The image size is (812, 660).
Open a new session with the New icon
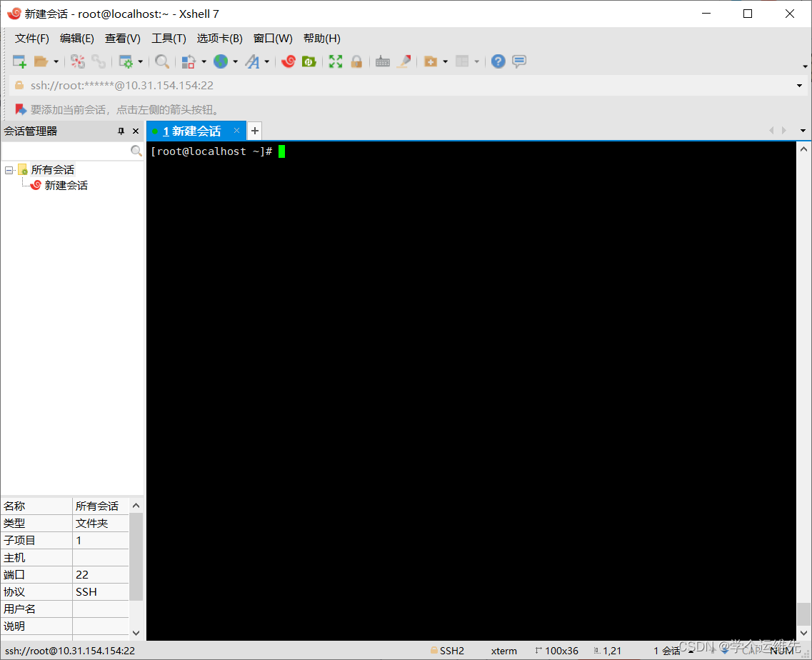pos(18,61)
